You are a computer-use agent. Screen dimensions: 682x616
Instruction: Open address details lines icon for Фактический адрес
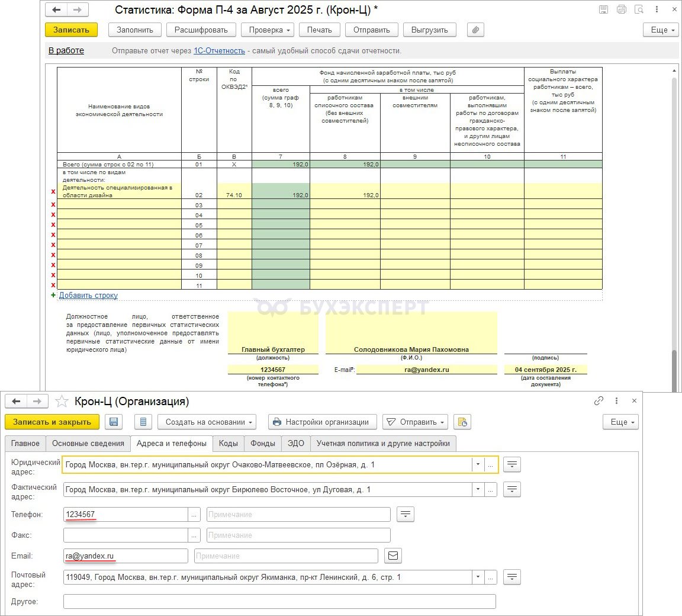point(512,489)
